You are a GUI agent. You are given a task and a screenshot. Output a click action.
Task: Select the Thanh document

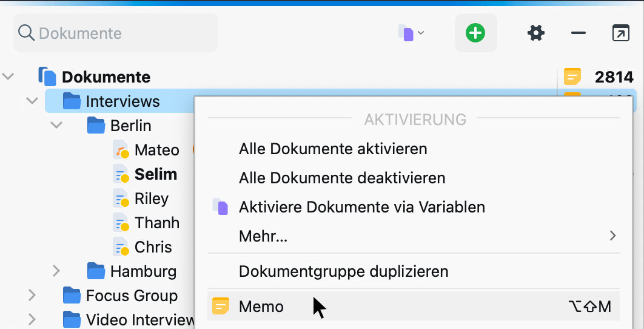pyautogui.click(x=157, y=223)
